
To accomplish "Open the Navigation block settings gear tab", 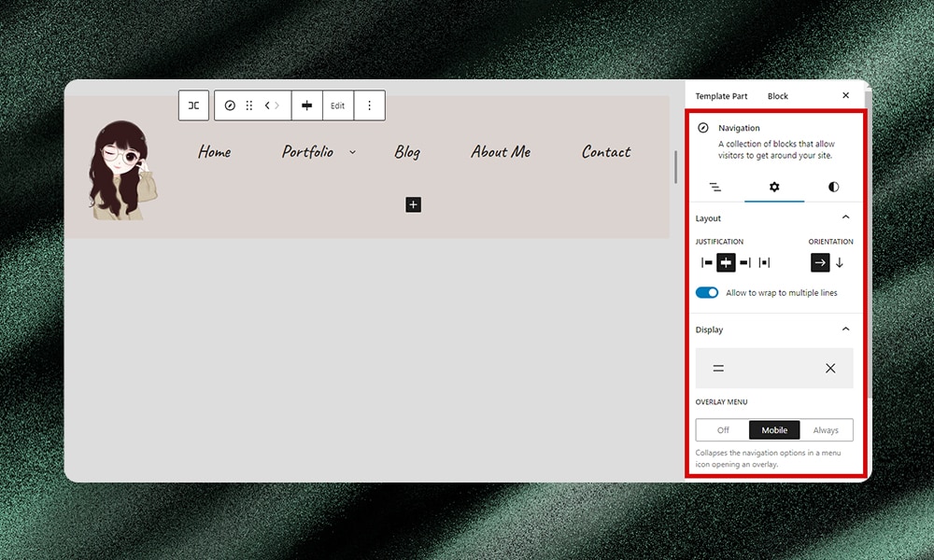I will [773, 187].
